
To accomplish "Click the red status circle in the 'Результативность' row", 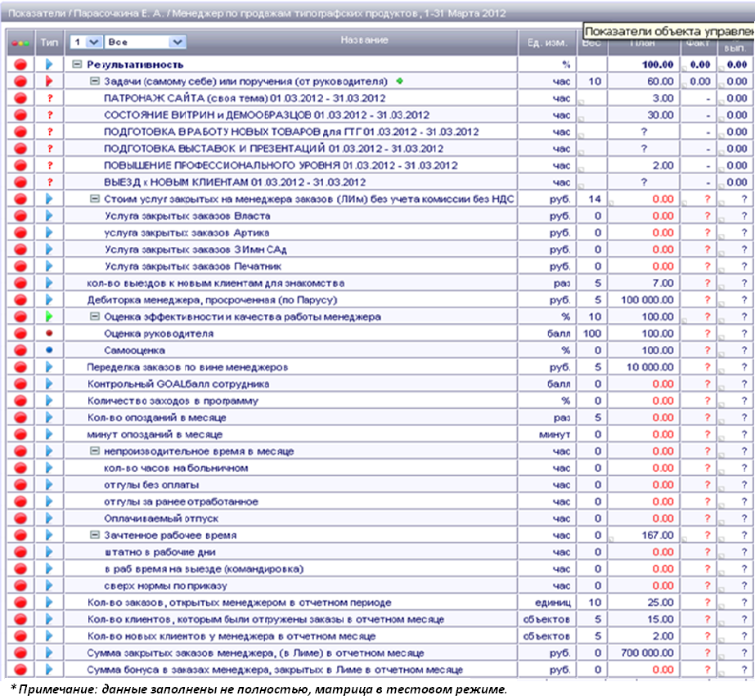I will [20, 65].
